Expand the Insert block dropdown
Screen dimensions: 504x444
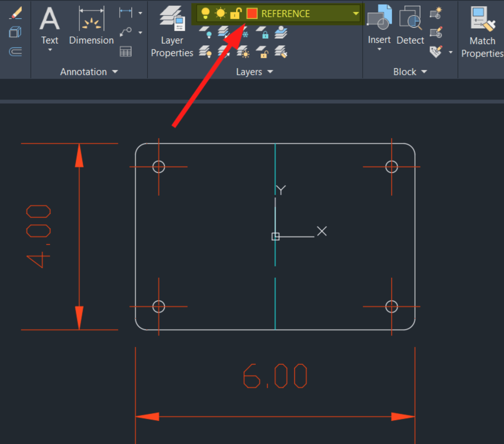click(x=379, y=49)
